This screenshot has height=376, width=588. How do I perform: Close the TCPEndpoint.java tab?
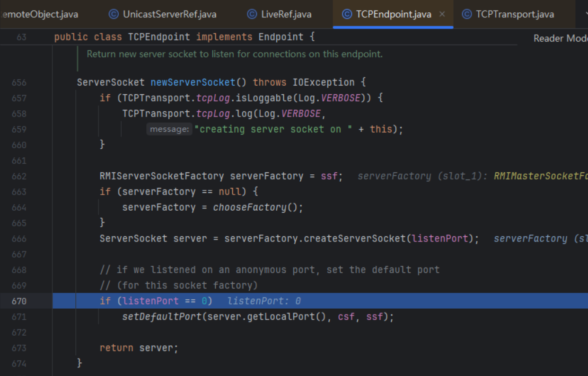tap(442, 14)
